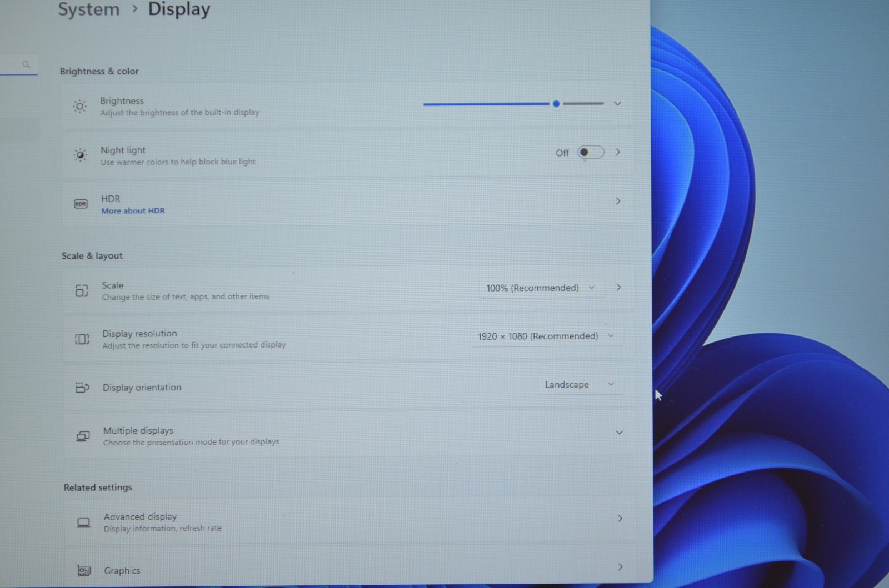Click the Advanced display monitor icon
The image size is (889, 588).
click(x=83, y=522)
